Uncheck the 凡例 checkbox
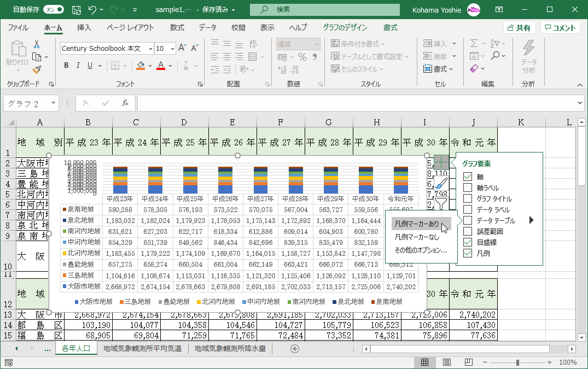The width and height of the screenshot is (588, 369). point(468,253)
